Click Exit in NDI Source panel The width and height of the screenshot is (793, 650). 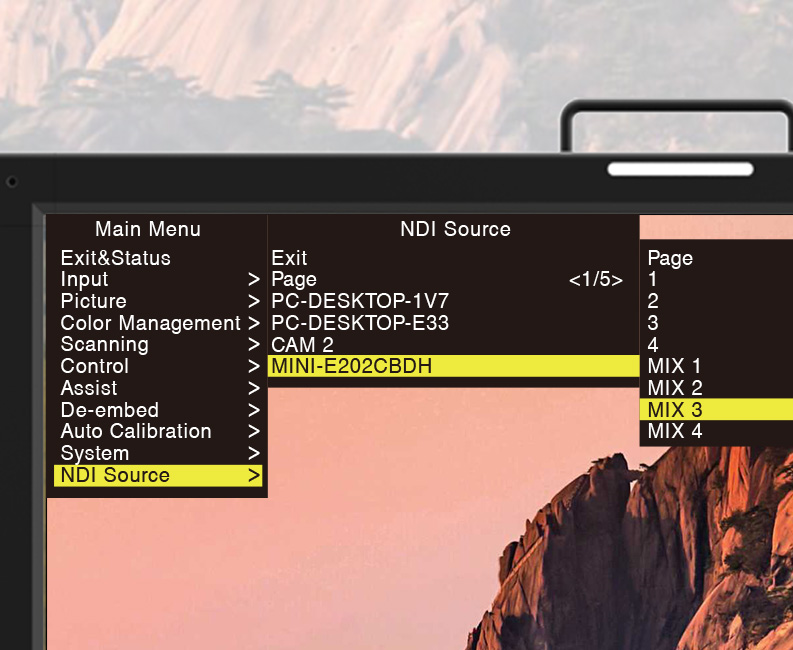coord(290,258)
